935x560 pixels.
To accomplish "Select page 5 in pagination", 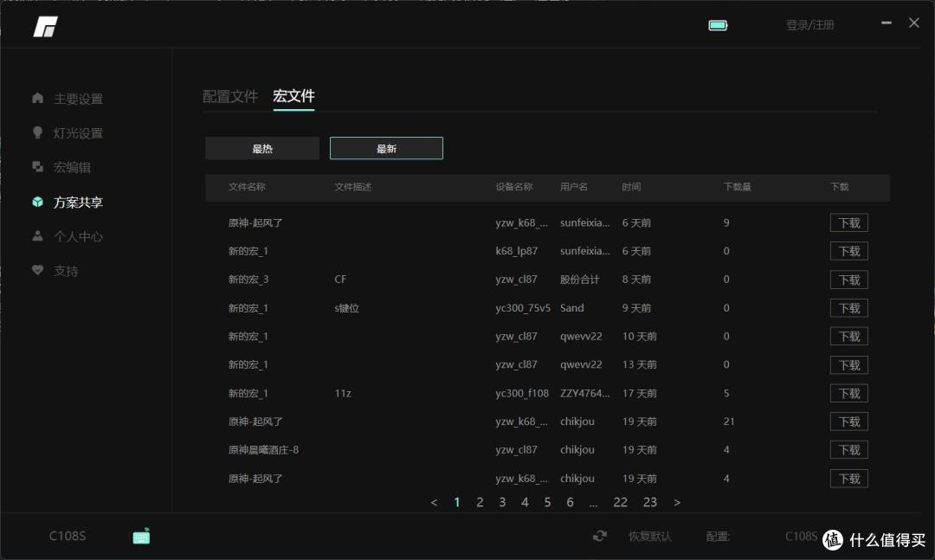I will pos(547,503).
